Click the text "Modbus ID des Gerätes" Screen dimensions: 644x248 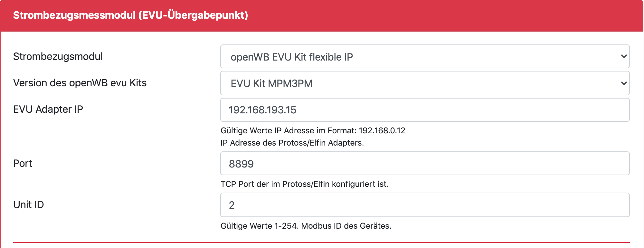(x=346, y=226)
